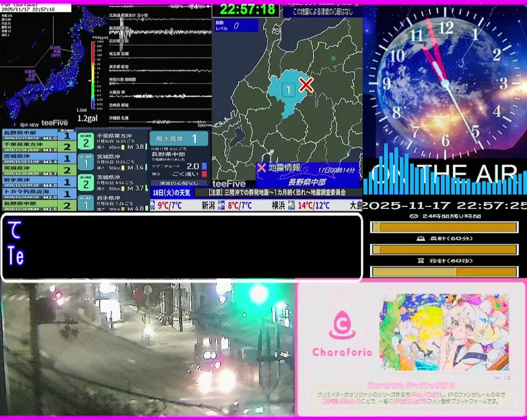Click the 沖縄県 名護 waveform label
Viewport: 527px width, 420px height.
click(119, 118)
